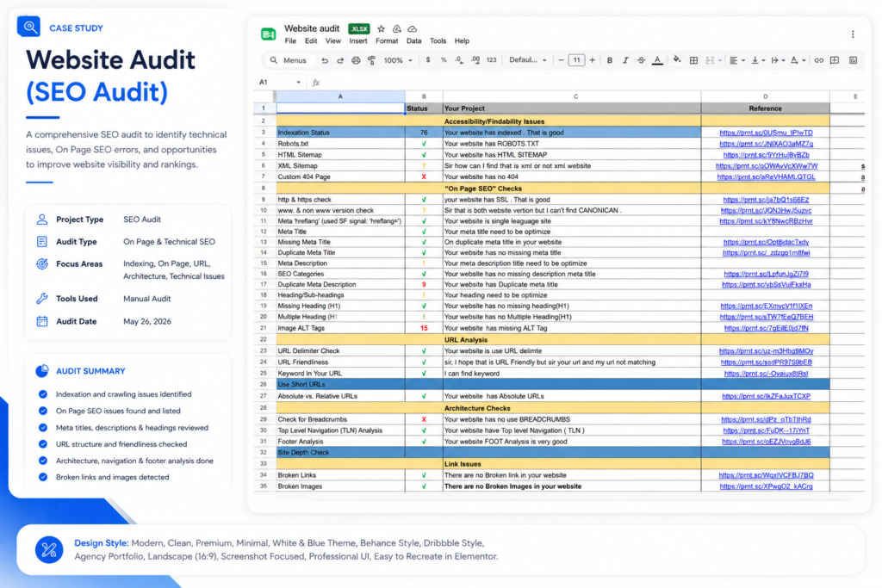Click the Google Sheets logo icon
Image resolution: width=882 pixels, height=588 pixels.
pyautogui.click(x=269, y=34)
